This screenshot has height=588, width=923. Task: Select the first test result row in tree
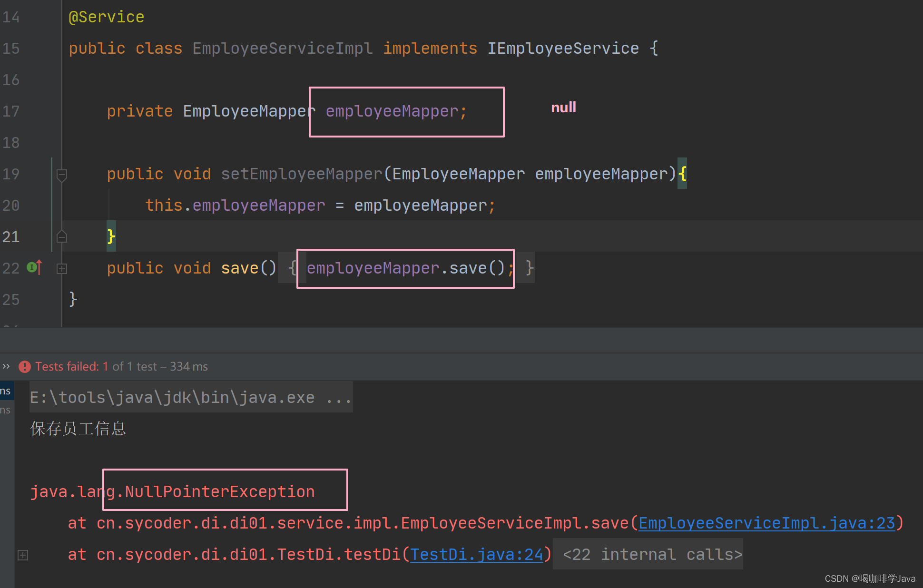(6, 391)
